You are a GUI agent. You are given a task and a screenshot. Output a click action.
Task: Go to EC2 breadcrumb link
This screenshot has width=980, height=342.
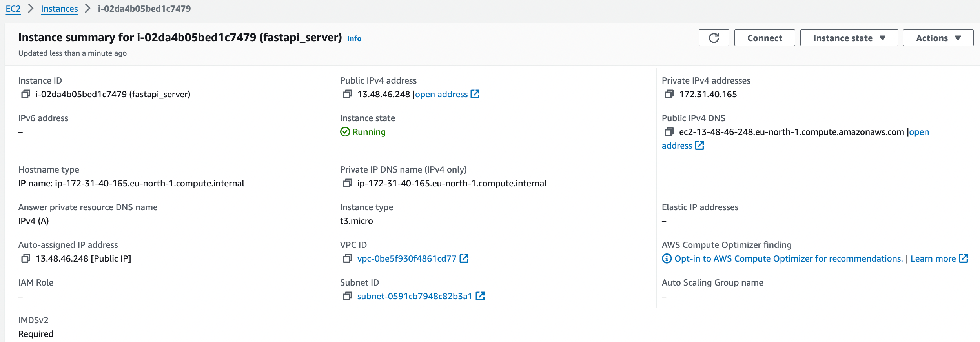point(13,9)
